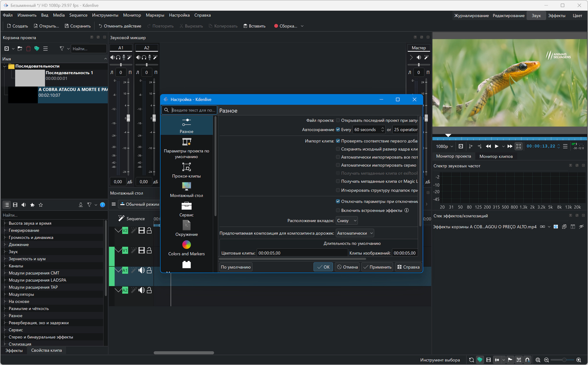The height and width of the screenshot is (365, 588).
Task: Mute audio channel A1 in mixer
Action: tap(112, 57)
